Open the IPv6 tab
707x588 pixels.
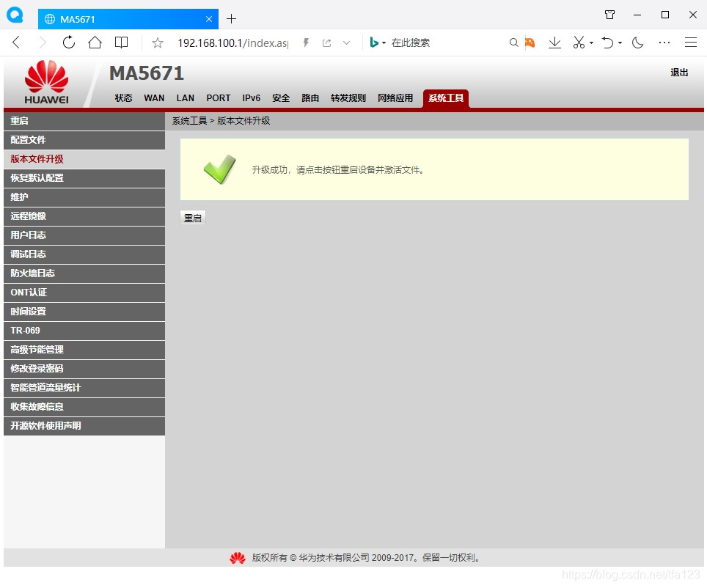click(251, 98)
